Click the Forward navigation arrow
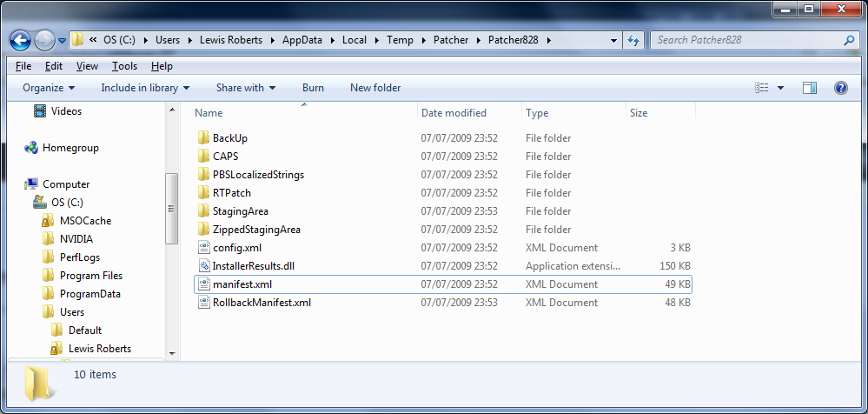 [44, 40]
